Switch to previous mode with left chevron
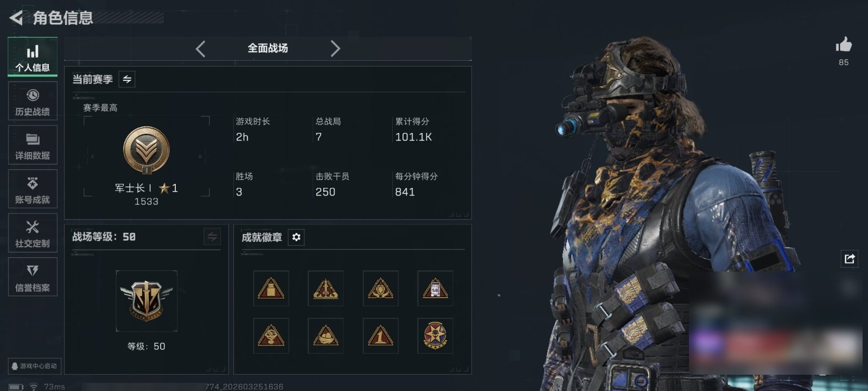 pos(200,49)
